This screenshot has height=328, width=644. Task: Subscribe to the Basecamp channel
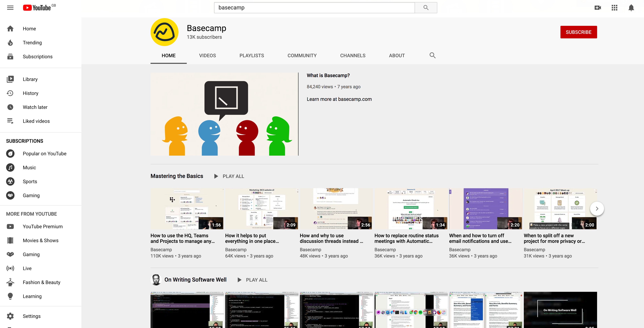tap(578, 32)
